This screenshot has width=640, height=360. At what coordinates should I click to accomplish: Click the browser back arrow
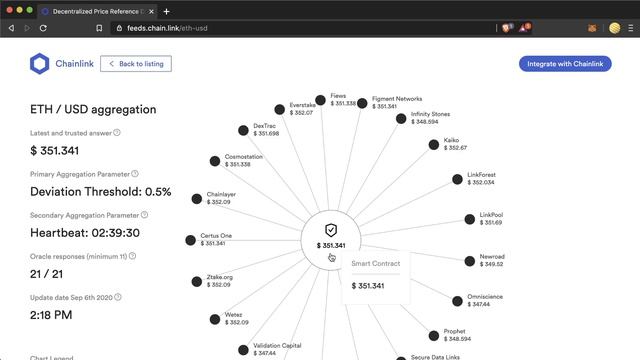click(x=11, y=28)
